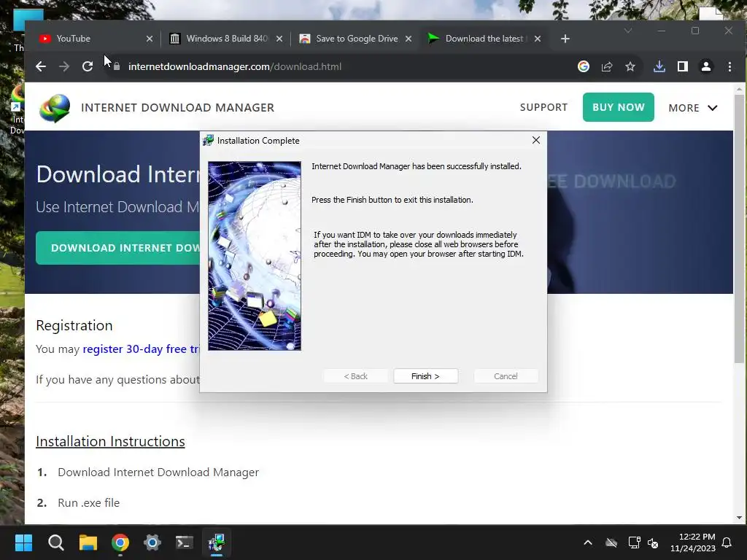Screen dimensions: 747x560
Task: Open Chrome three-dot menu
Action: 729,66
